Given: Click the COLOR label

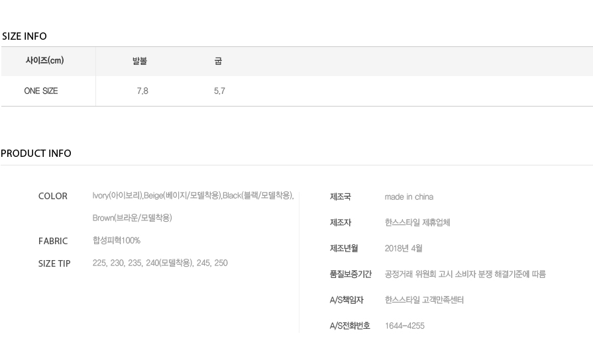Looking at the screenshot, I should click(53, 196).
